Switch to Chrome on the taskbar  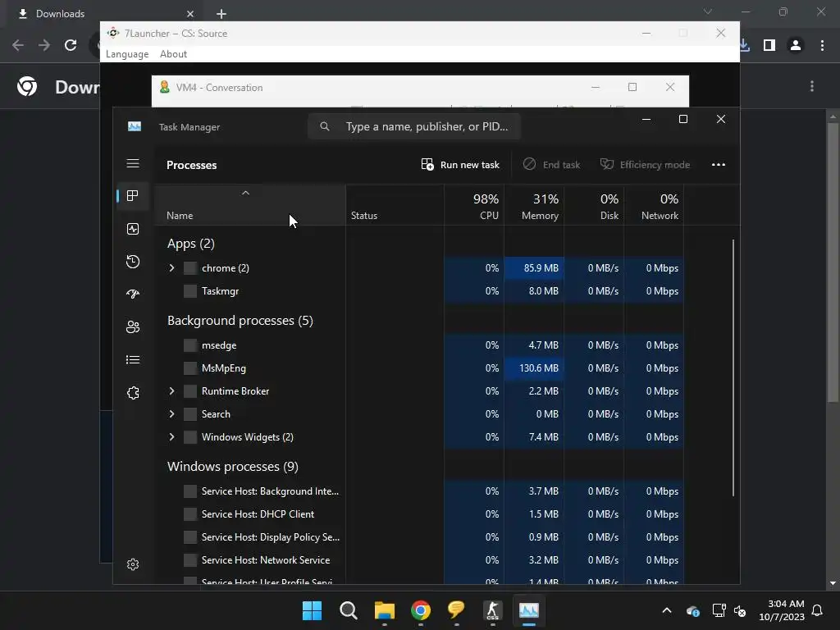pyautogui.click(x=421, y=610)
